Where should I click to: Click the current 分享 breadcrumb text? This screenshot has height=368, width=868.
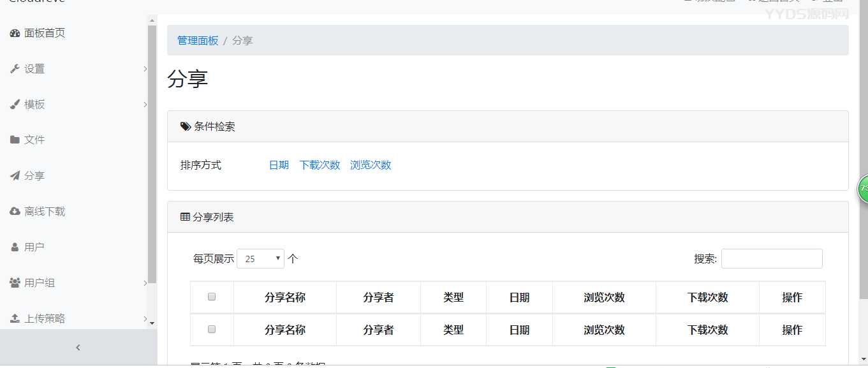coord(242,40)
